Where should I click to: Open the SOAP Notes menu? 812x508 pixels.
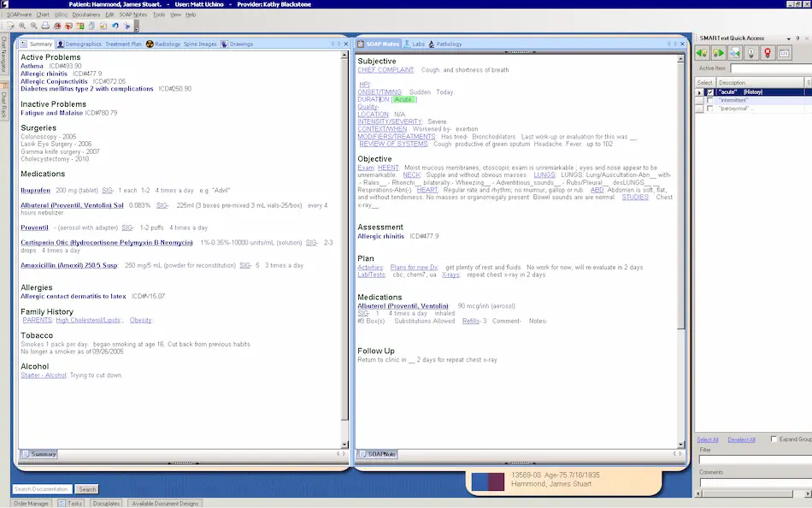click(132, 15)
